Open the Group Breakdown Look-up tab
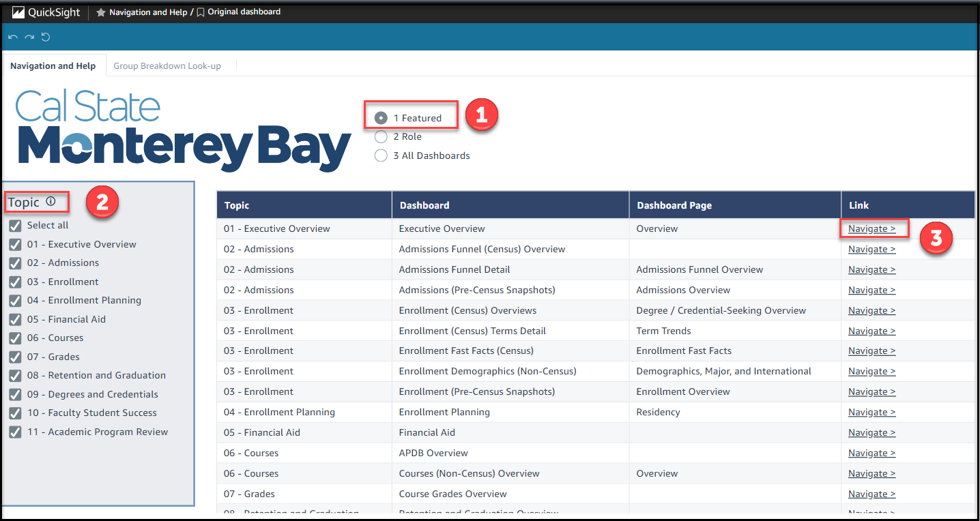Image resolution: width=980 pixels, height=521 pixels. (x=167, y=65)
